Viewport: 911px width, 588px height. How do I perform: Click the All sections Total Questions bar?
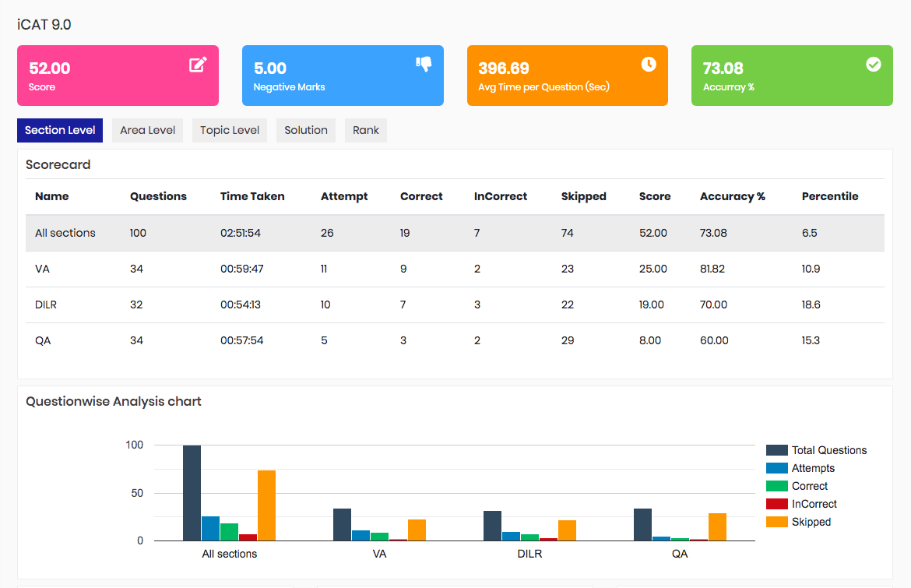point(192,492)
